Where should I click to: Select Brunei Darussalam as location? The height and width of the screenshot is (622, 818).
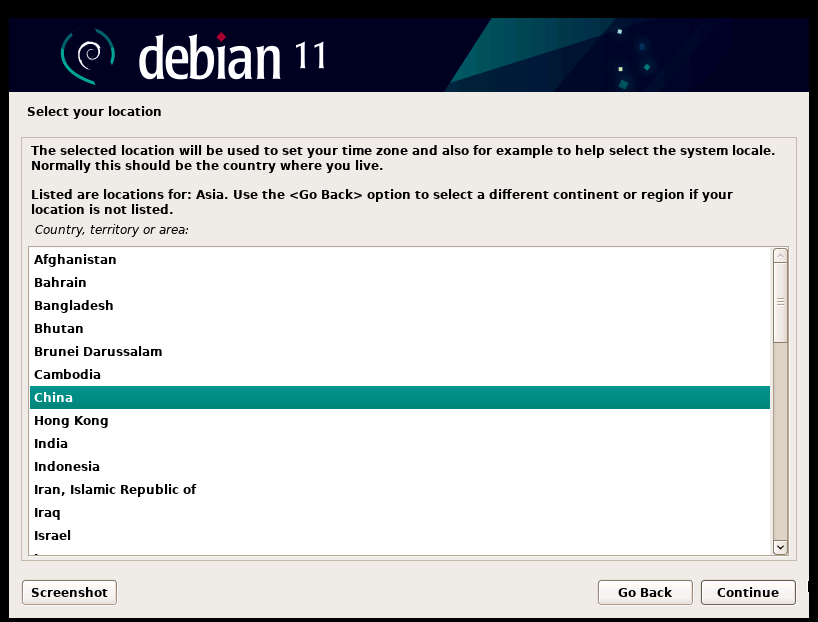click(x=400, y=351)
